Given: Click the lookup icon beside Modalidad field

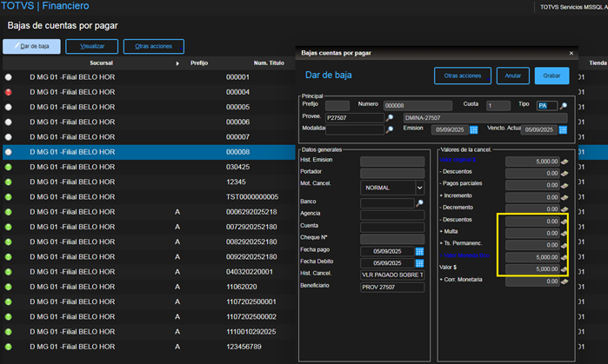Looking at the screenshot, I should click(x=390, y=130).
